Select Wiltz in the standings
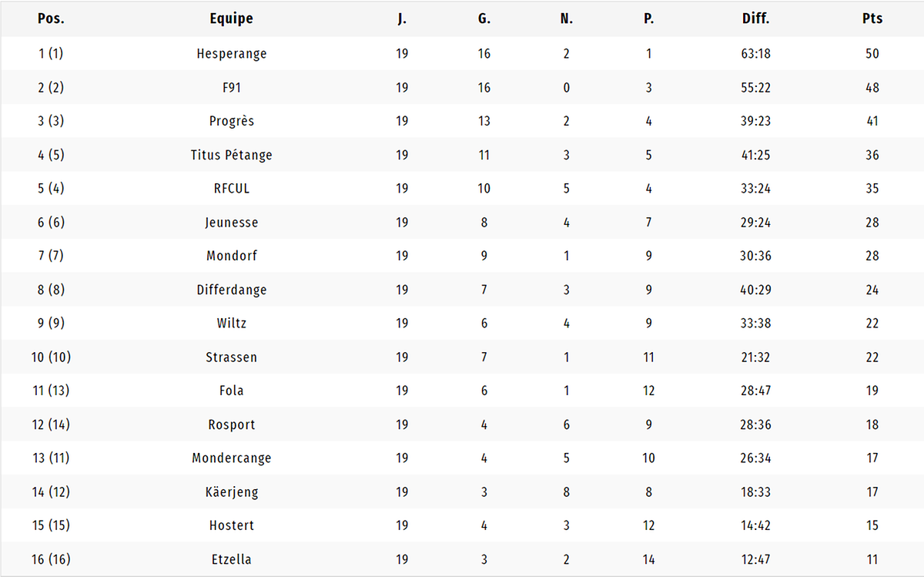The width and height of the screenshot is (924, 577). coord(231,324)
